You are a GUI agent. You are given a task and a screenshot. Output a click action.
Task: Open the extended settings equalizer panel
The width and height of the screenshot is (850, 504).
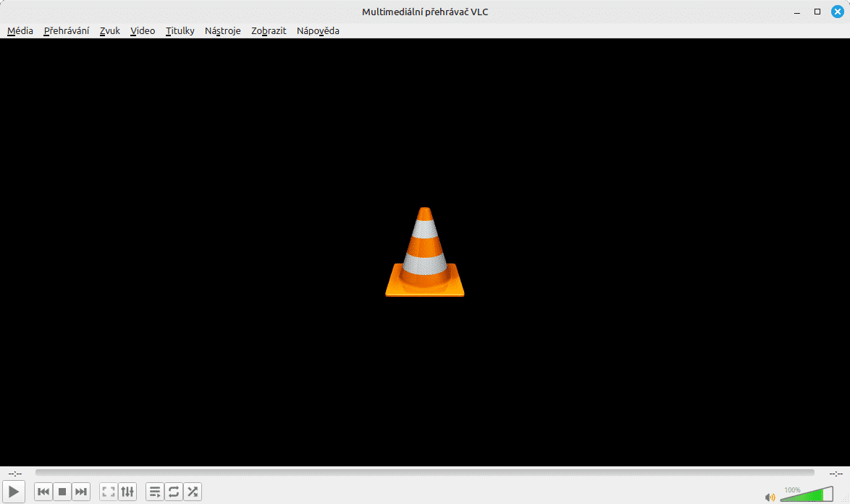(127, 491)
